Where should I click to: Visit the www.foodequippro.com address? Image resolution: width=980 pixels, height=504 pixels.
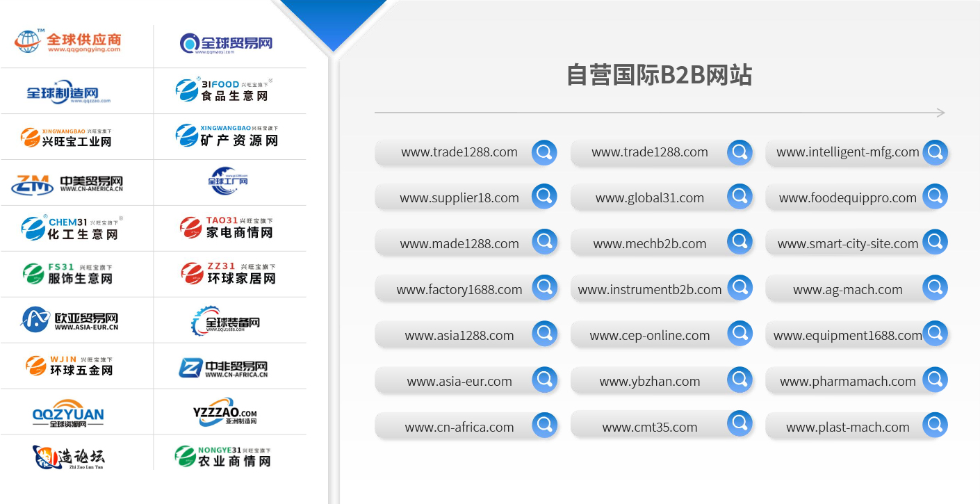(848, 197)
